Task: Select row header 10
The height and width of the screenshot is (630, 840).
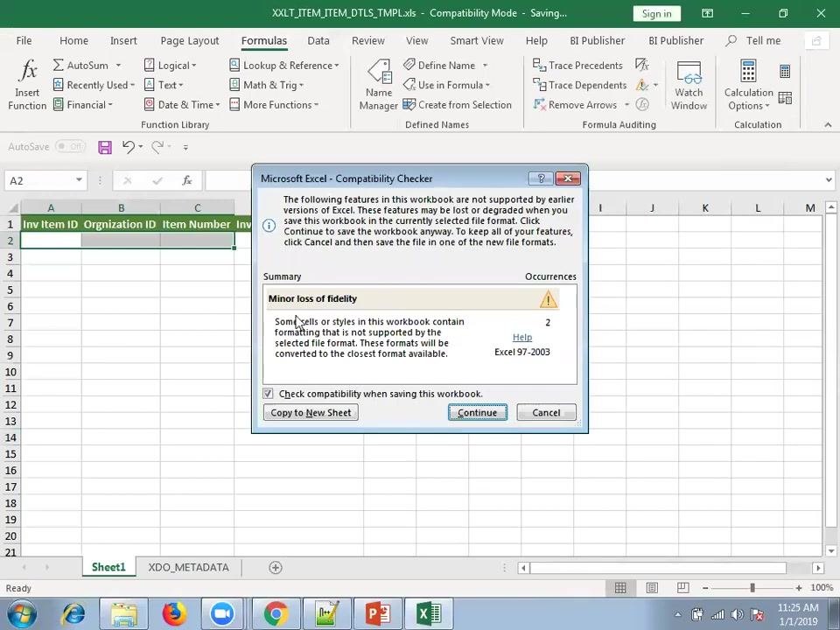Action: (10, 372)
